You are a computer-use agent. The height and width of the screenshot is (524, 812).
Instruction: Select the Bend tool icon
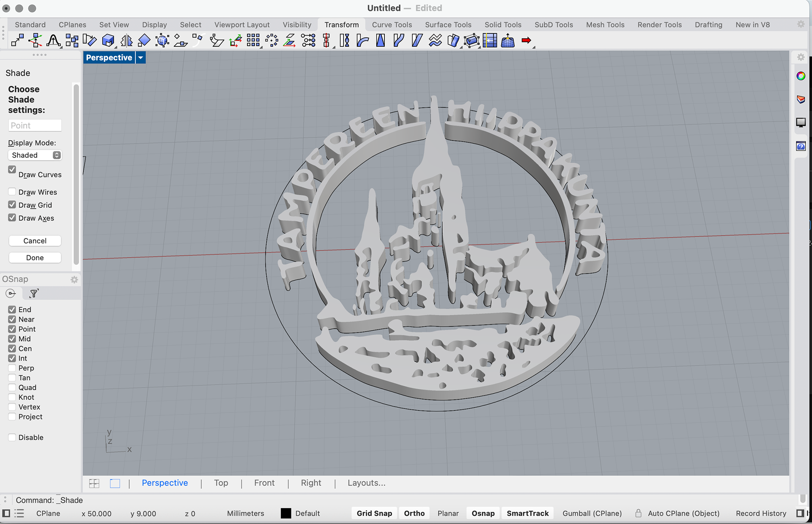coord(362,41)
